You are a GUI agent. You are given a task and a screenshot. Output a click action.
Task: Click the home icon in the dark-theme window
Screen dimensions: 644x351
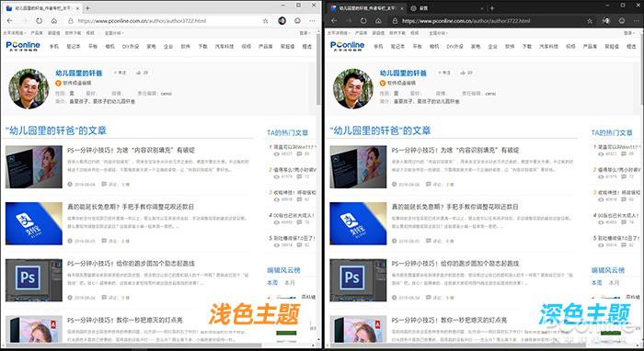[378, 20]
